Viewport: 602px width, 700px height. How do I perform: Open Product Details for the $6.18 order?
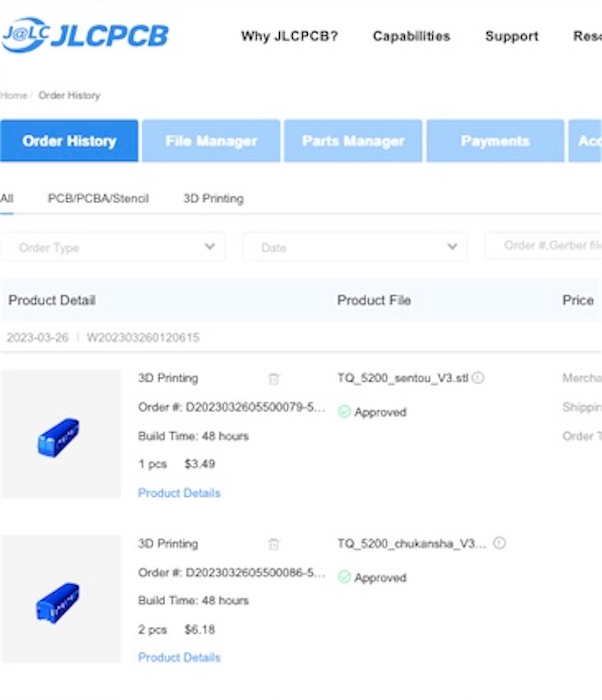point(179,657)
